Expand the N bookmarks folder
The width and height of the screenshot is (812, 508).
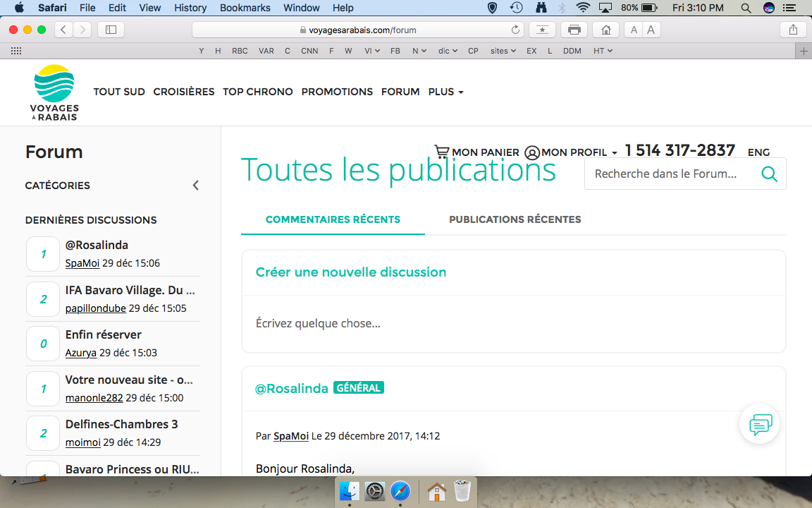419,51
